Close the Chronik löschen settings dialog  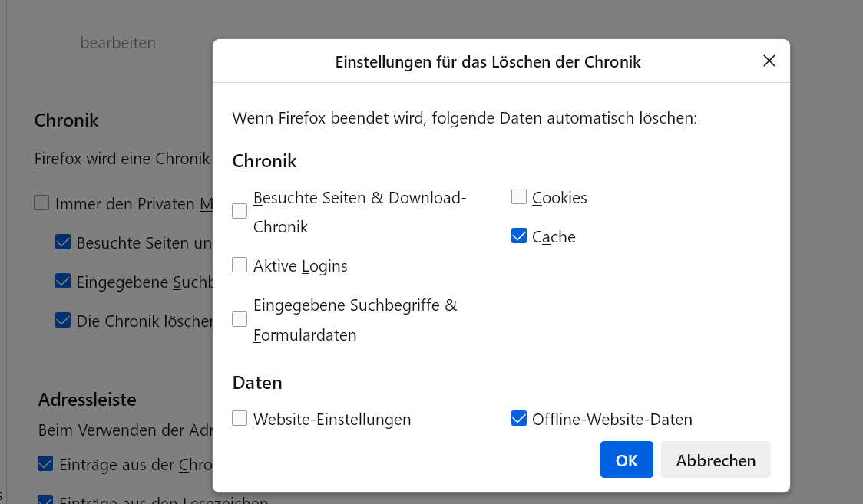pos(769,61)
